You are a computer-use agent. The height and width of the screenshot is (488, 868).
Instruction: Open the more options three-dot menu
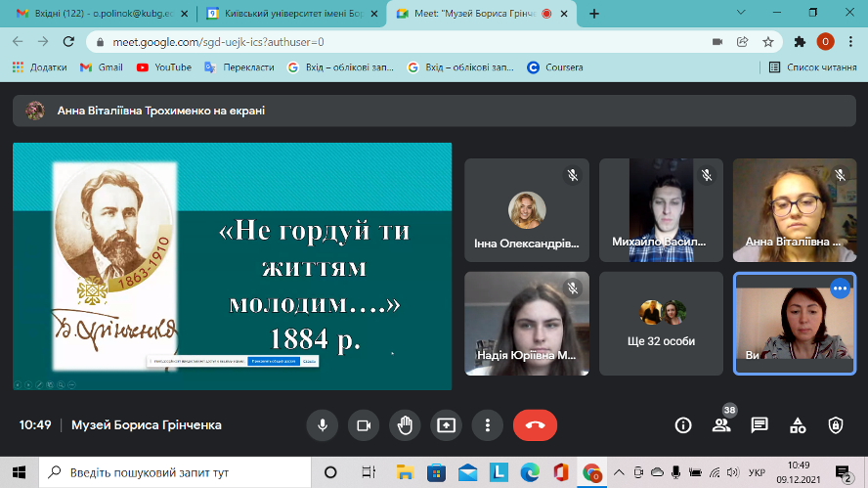(x=487, y=425)
